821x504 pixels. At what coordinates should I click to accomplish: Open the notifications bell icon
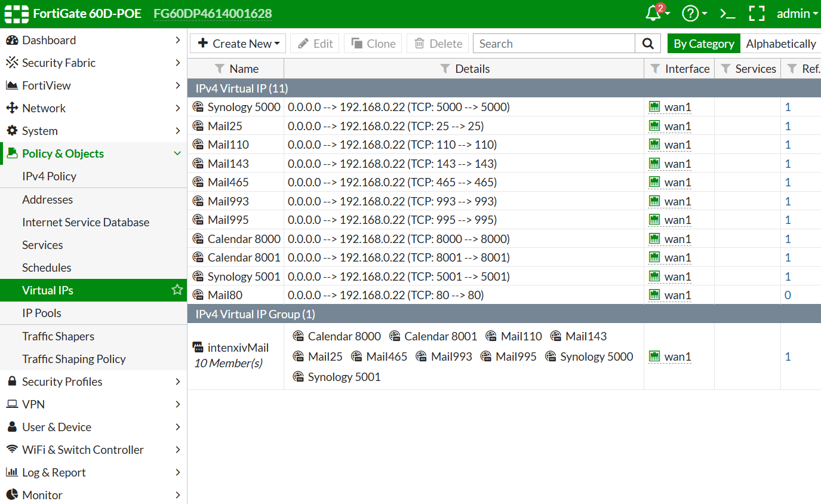654,13
